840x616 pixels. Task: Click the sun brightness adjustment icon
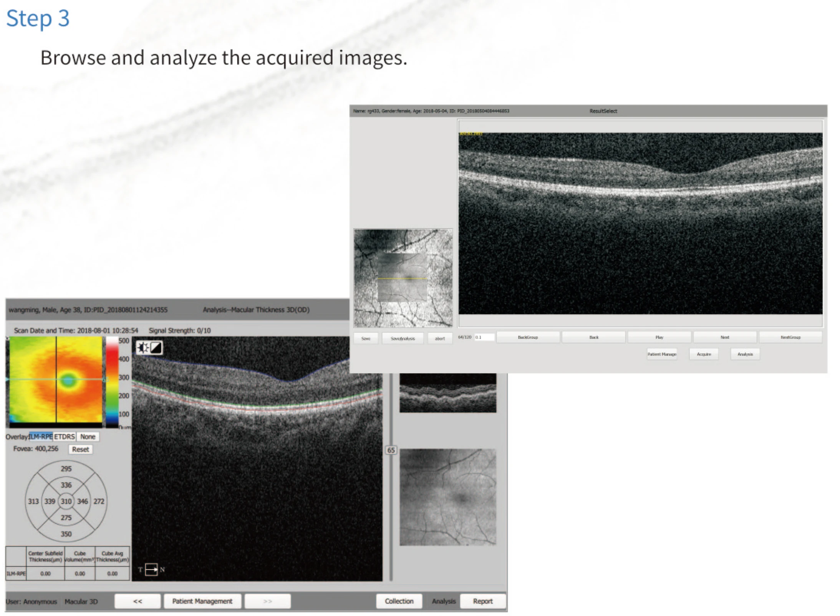point(142,348)
